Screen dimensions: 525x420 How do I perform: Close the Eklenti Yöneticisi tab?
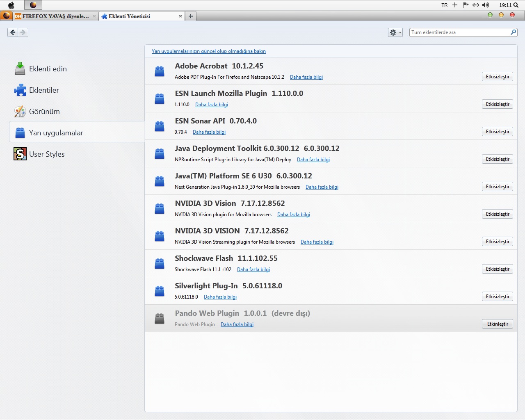point(180,16)
